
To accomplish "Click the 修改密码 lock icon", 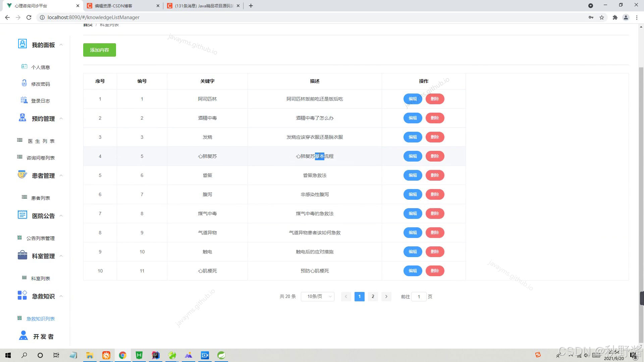I will (24, 83).
